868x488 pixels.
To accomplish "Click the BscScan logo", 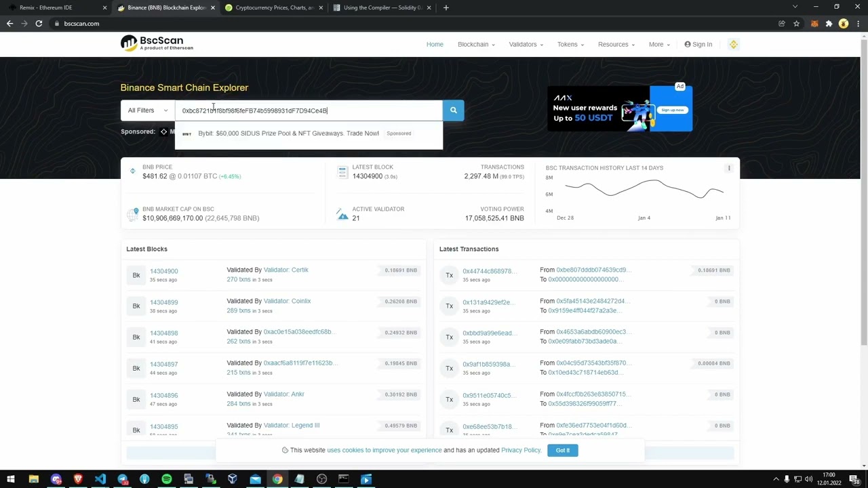I will coord(157,43).
